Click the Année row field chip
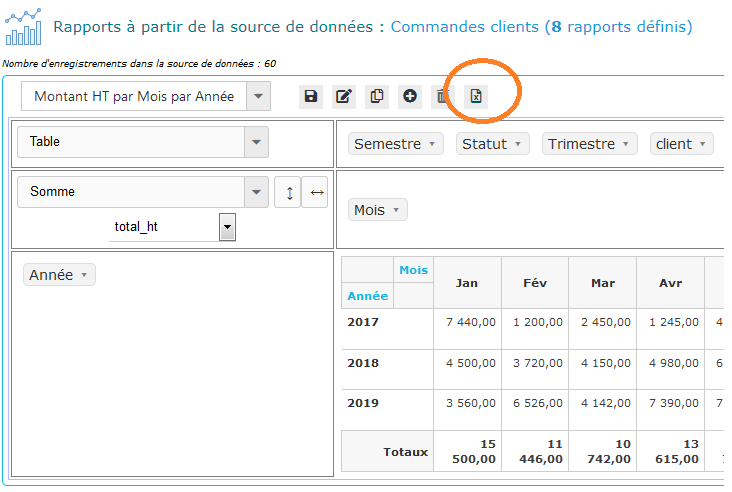The width and height of the screenshot is (732, 492). pyautogui.click(x=59, y=275)
